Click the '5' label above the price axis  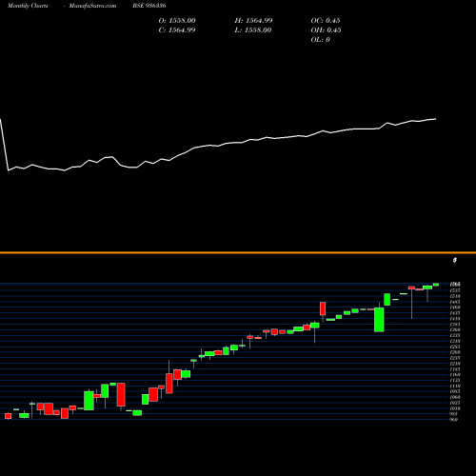(455, 260)
